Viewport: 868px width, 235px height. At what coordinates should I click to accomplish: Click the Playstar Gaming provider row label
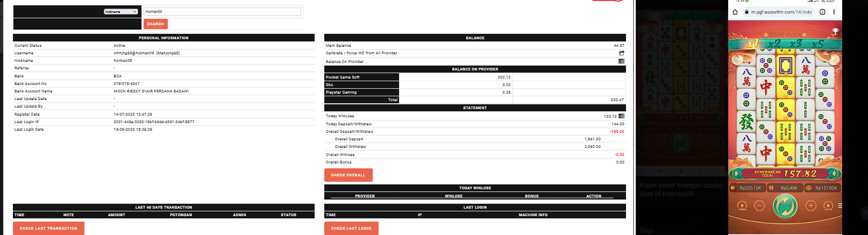coord(341,92)
